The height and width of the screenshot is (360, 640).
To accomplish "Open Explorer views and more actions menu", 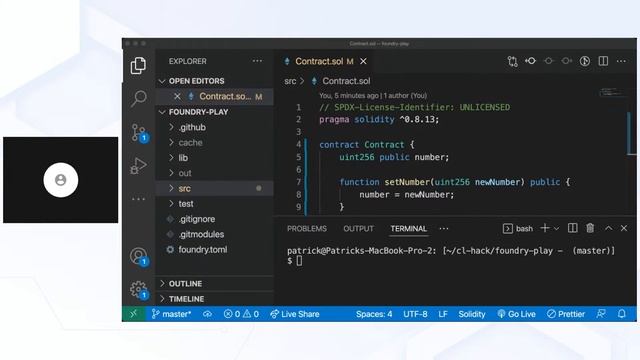I will 257,61.
